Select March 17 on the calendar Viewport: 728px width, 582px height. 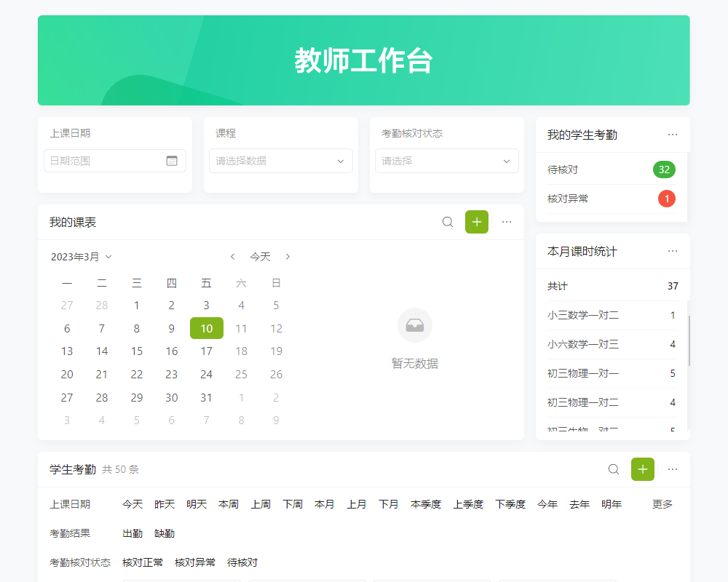(x=206, y=351)
